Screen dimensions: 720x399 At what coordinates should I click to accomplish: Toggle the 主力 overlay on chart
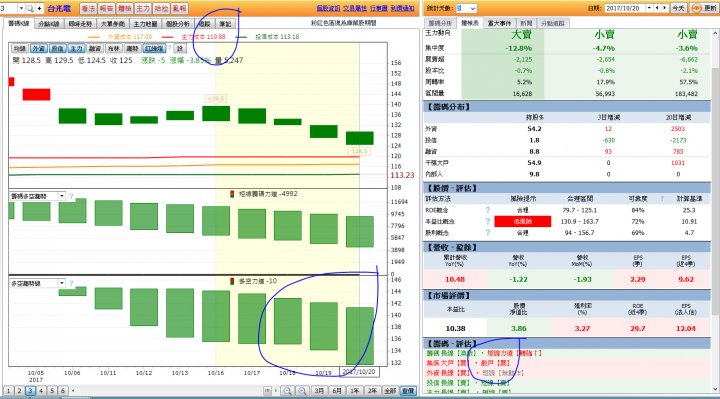tap(76, 48)
